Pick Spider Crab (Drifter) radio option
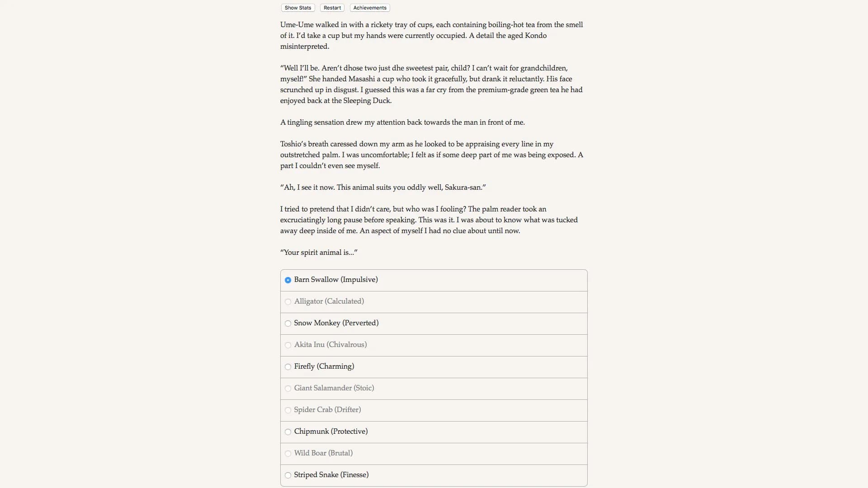The width and height of the screenshot is (868, 488). [x=288, y=410]
